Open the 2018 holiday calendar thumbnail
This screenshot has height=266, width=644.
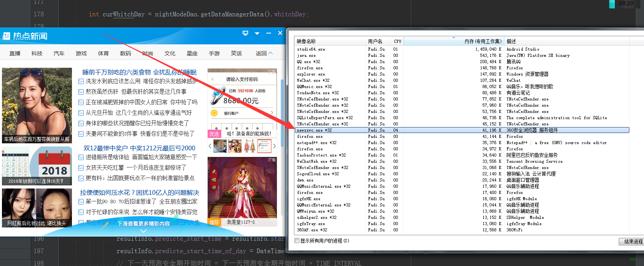coord(37,166)
